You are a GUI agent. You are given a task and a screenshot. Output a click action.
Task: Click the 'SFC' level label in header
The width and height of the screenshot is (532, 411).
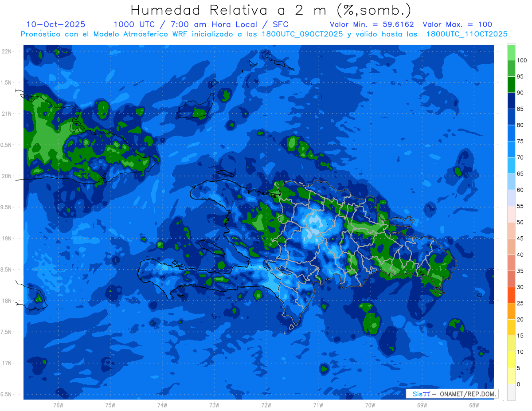click(x=280, y=24)
